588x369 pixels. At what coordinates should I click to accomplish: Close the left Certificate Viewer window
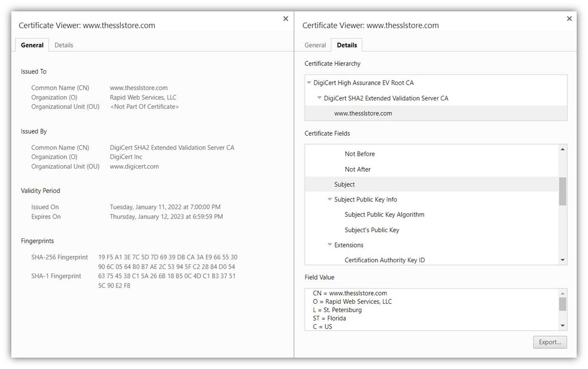point(286,18)
